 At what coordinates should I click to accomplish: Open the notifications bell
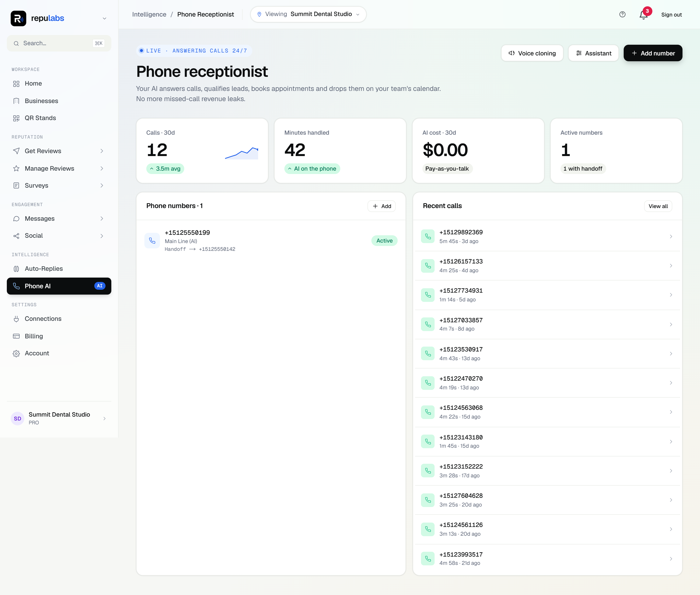[643, 15]
